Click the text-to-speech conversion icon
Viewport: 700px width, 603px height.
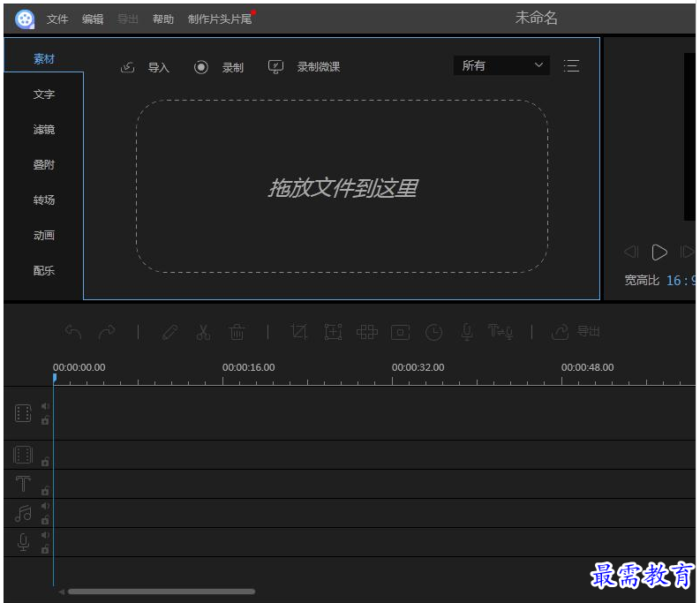[x=501, y=331]
